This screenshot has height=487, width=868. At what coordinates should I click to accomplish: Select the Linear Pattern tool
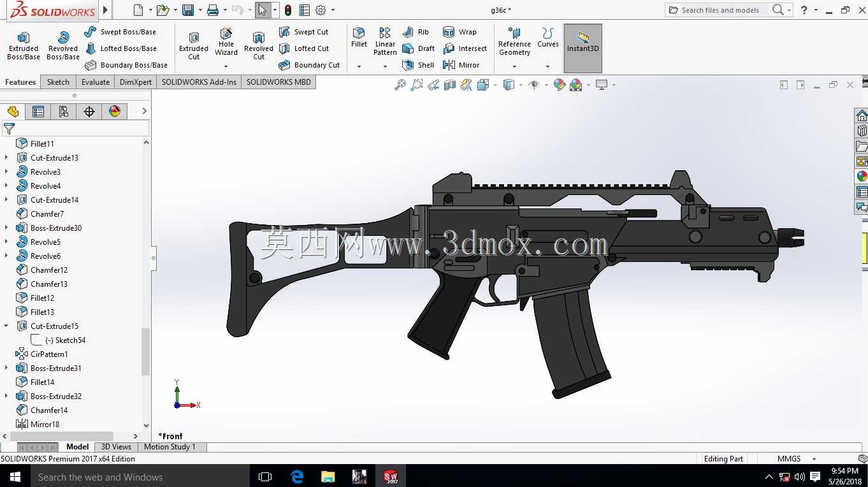coord(385,41)
